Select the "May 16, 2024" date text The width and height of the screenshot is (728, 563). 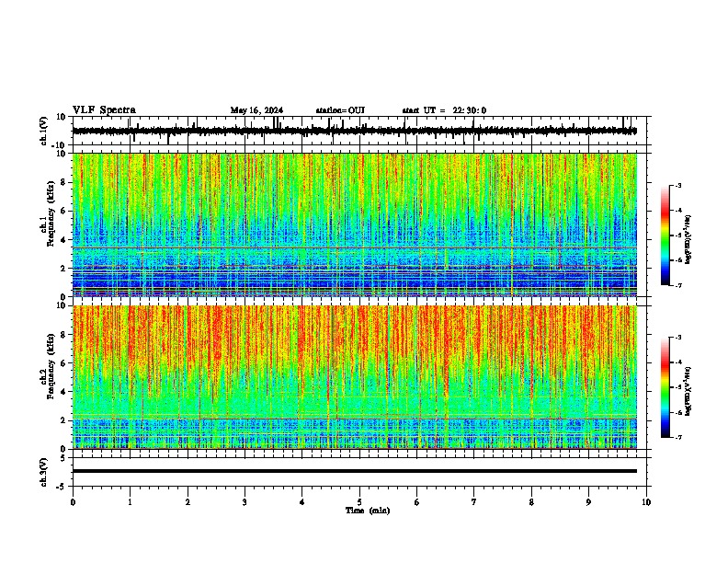pos(256,110)
